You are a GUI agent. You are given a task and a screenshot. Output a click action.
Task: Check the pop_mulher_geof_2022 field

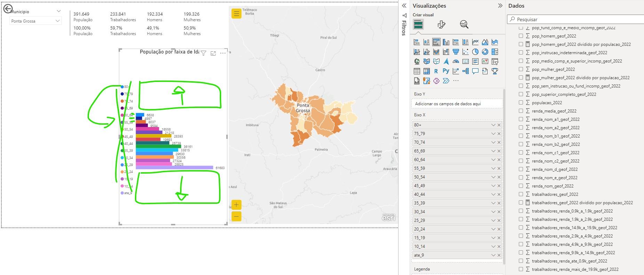coord(521,69)
